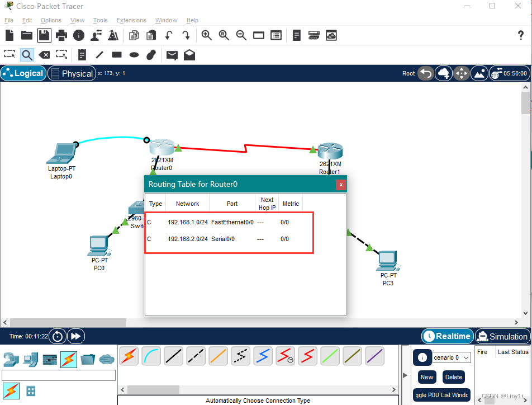Click the workspace horizontal scrollbar thumb

pos(68,322)
